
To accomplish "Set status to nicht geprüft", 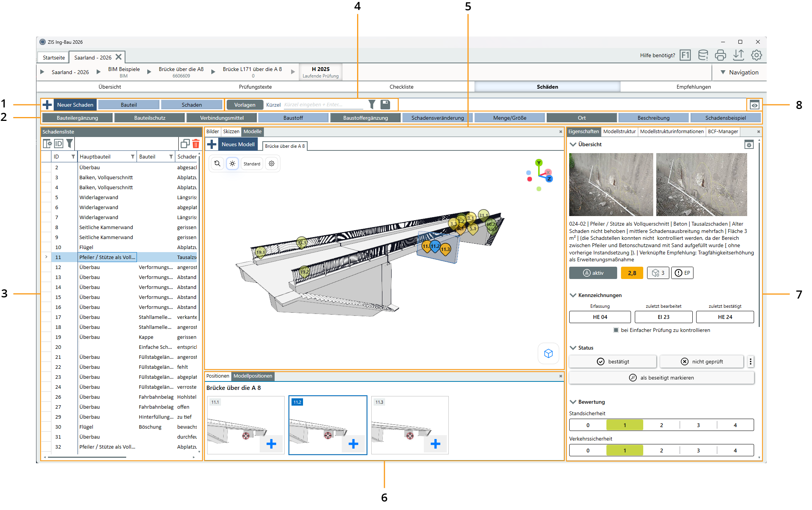I will pyautogui.click(x=702, y=361).
